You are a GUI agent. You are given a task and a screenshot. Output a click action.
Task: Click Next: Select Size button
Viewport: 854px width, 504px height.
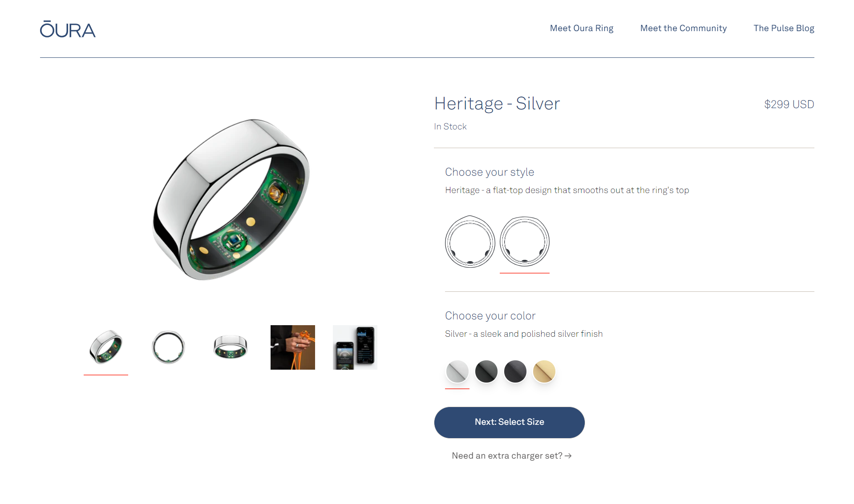509,422
